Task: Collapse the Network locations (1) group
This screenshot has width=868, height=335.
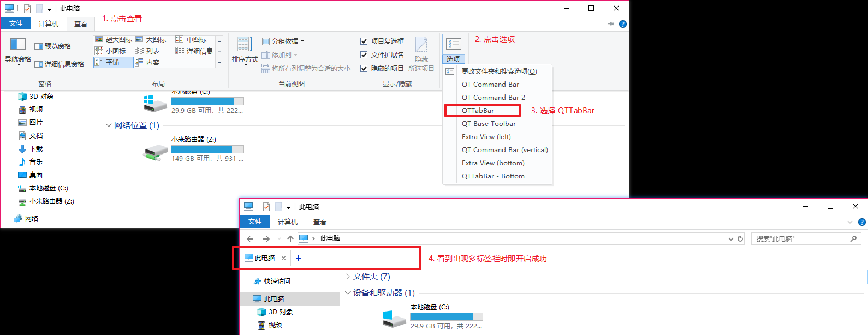Action: tap(109, 125)
